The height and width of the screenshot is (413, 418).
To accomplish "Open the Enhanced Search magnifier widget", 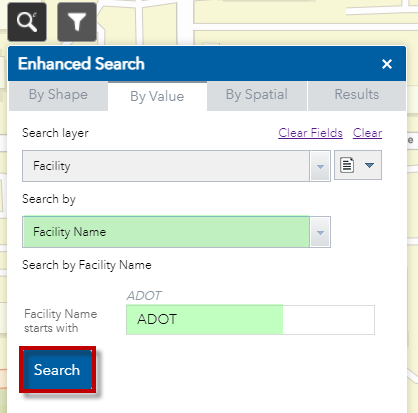I will [27, 22].
